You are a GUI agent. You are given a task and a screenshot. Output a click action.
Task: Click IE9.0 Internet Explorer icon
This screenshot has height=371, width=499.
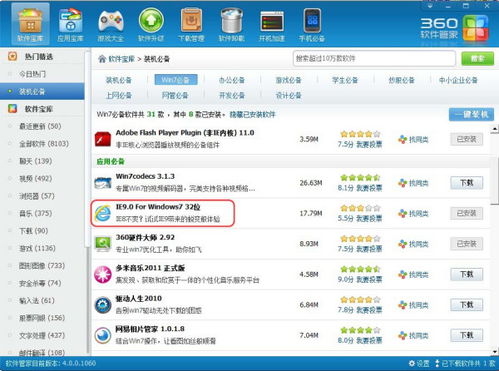103,213
